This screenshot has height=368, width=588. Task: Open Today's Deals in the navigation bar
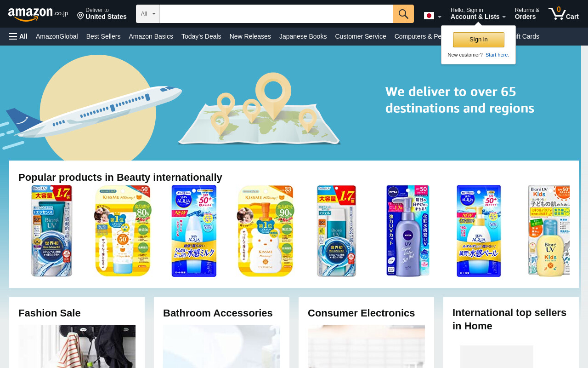pos(201,36)
